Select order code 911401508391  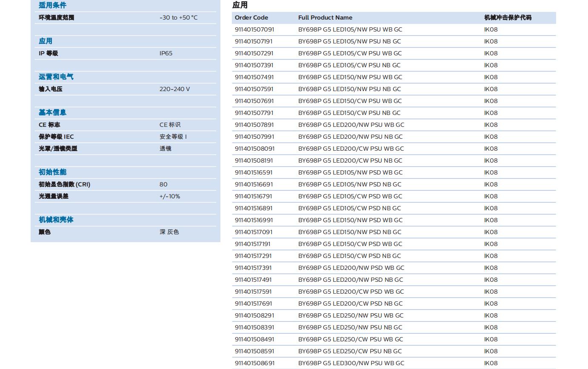tap(254, 327)
